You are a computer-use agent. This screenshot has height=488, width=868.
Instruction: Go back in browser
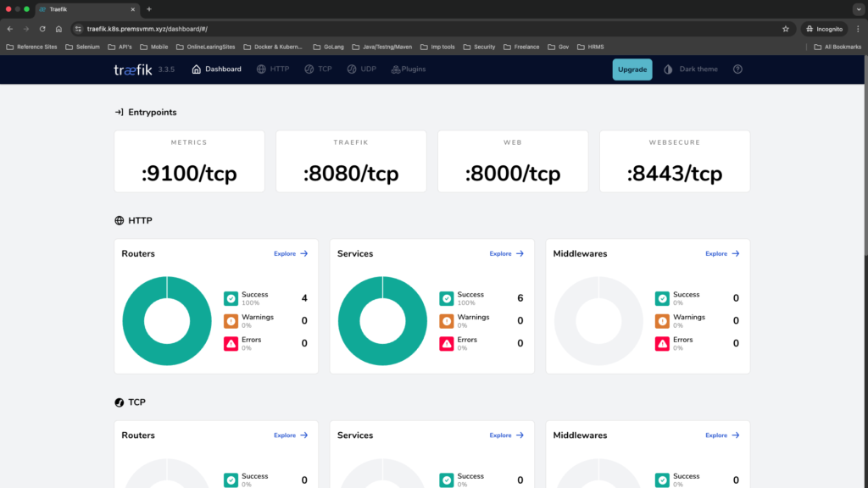point(10,29)
